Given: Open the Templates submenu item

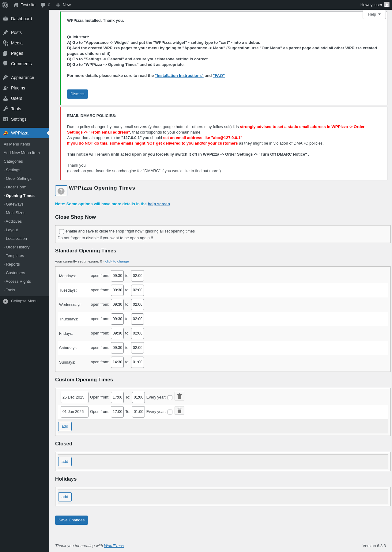Looking at the screenshot, I should (14, 256).
